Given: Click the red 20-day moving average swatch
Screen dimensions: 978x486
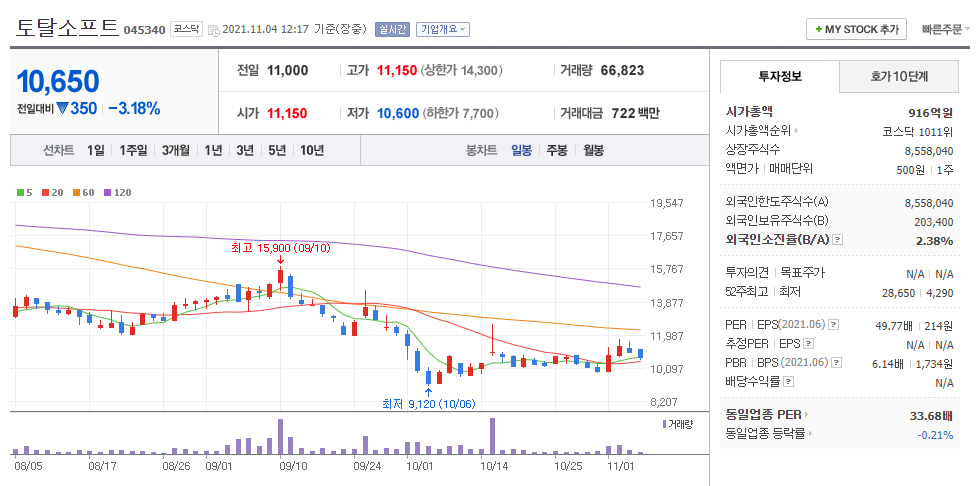Looking at the screenshot, I should pyautogui.click(x=45, y=193).
